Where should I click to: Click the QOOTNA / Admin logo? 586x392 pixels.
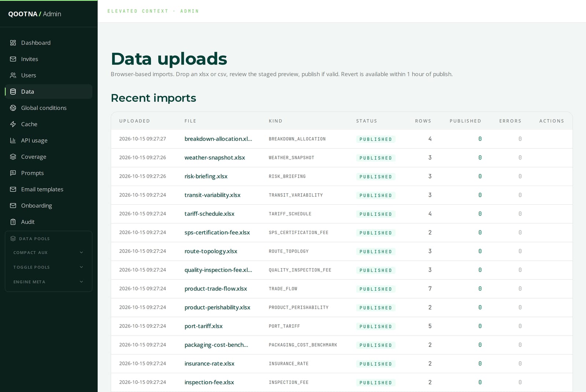coord(35,14)
